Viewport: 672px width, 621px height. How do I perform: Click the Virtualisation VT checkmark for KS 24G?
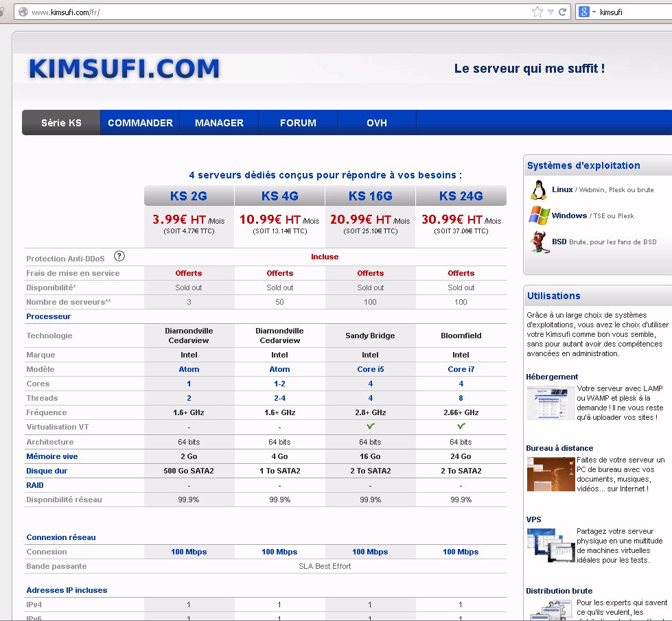pos(461,426)
